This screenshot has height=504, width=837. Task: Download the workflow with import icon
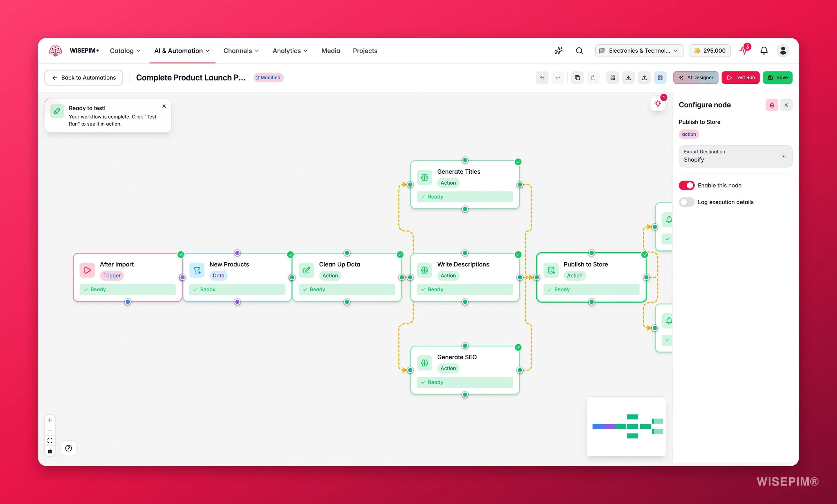point(628,77)
